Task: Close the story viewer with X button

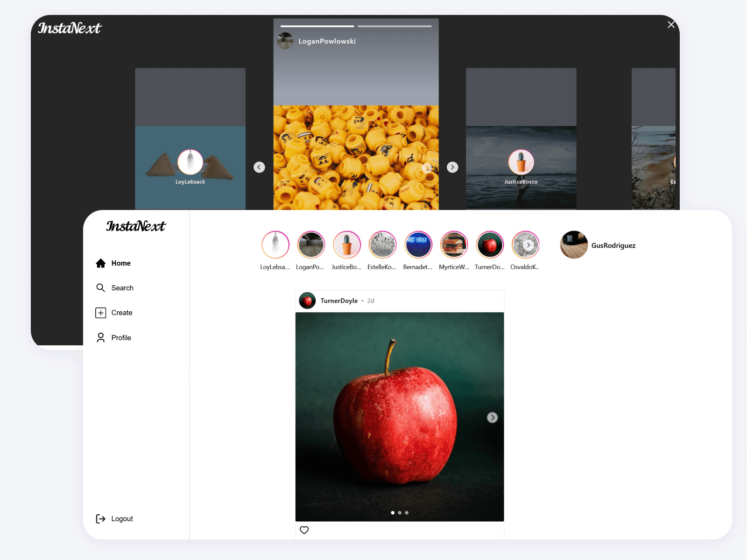Action: point(671,24)
